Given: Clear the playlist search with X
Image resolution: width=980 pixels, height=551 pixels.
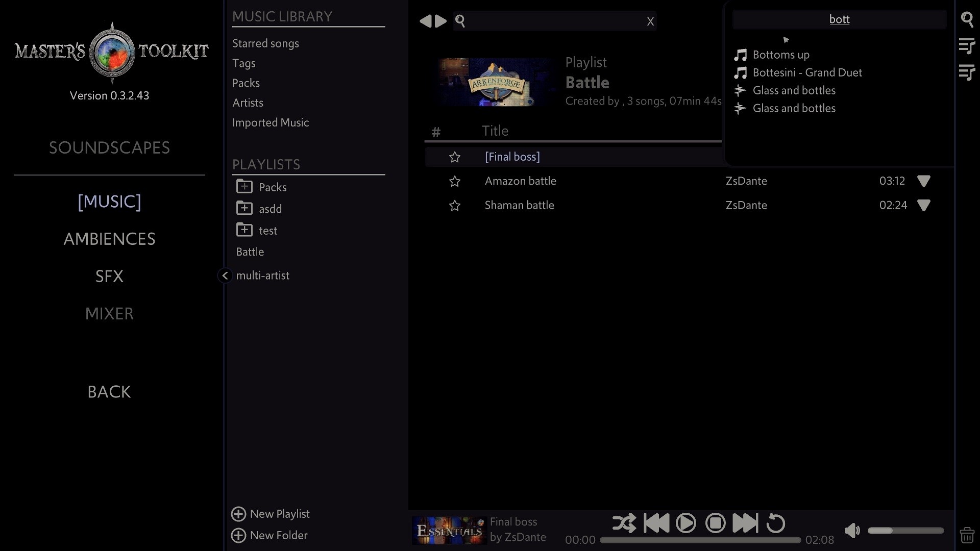Looking at the screenshot, I should click(x=650, y=21).
